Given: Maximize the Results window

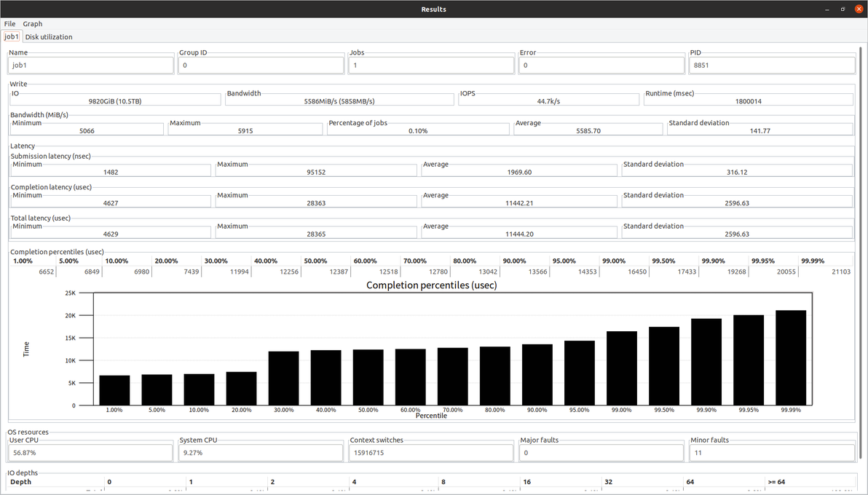Looking at the screenshot, I should [843, 9].
